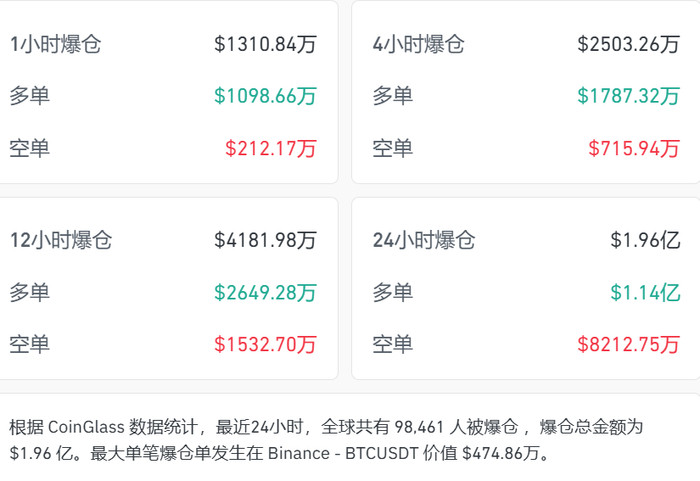Select the $1.96亿 total in 24-hour card
The width and height of the screenshot is (700, 481).
(x=645, y=240)
